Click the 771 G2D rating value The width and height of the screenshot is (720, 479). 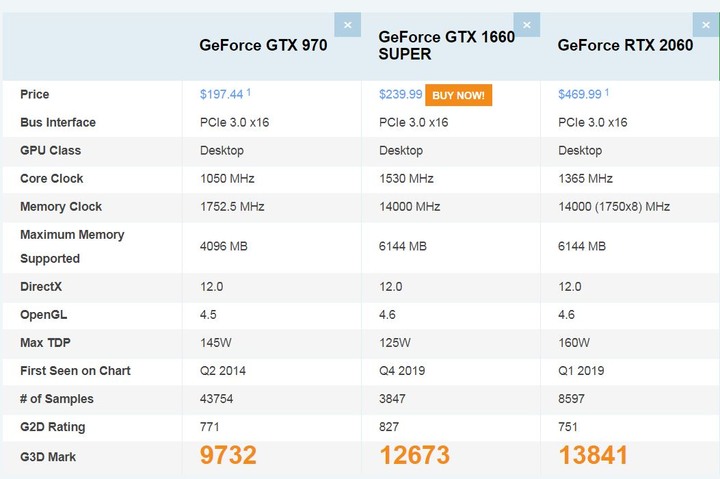(x=209, y=427)
